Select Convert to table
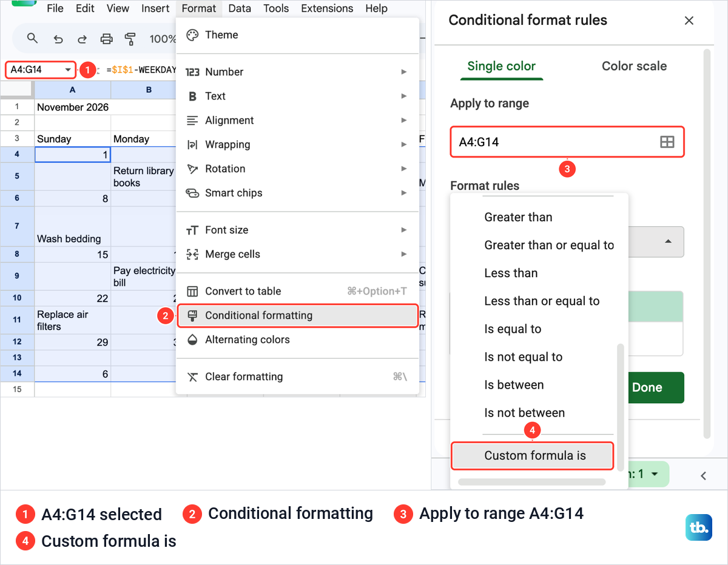Viewport: 728px width, 565px height. point(297,291)
